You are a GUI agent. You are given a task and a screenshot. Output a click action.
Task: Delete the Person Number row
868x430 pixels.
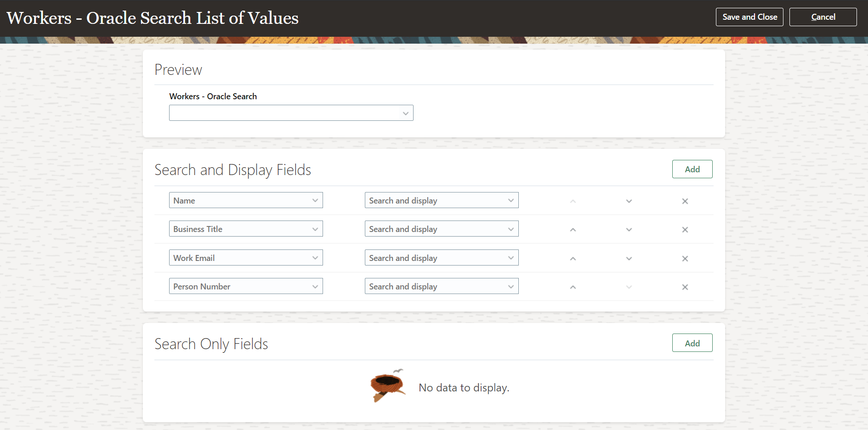click(685, 287)
